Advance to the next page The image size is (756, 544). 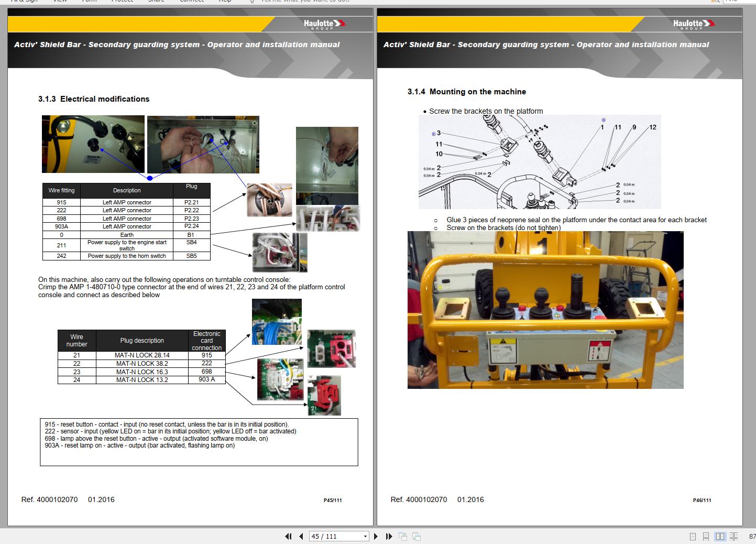pos(376,536)
